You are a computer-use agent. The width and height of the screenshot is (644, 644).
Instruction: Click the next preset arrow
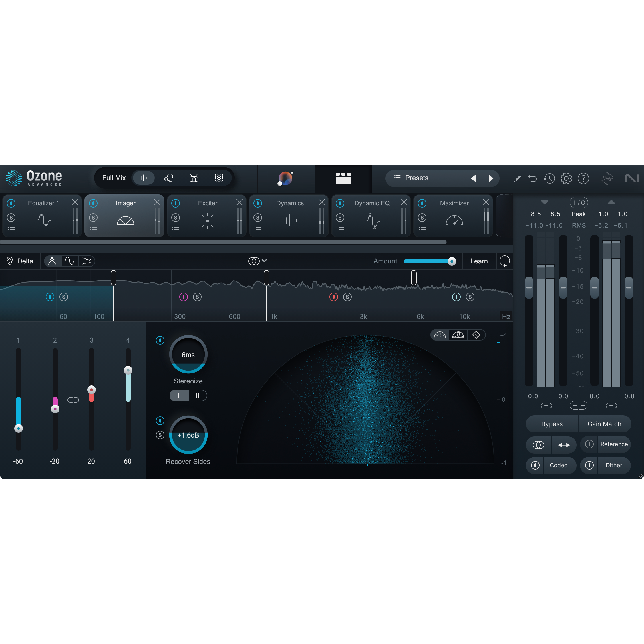point(491,178)
